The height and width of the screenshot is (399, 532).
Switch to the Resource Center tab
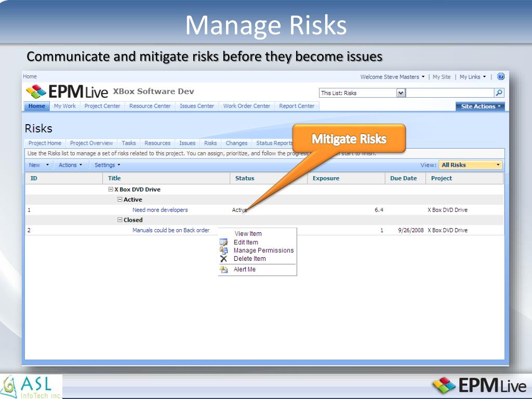coord(150,106)
